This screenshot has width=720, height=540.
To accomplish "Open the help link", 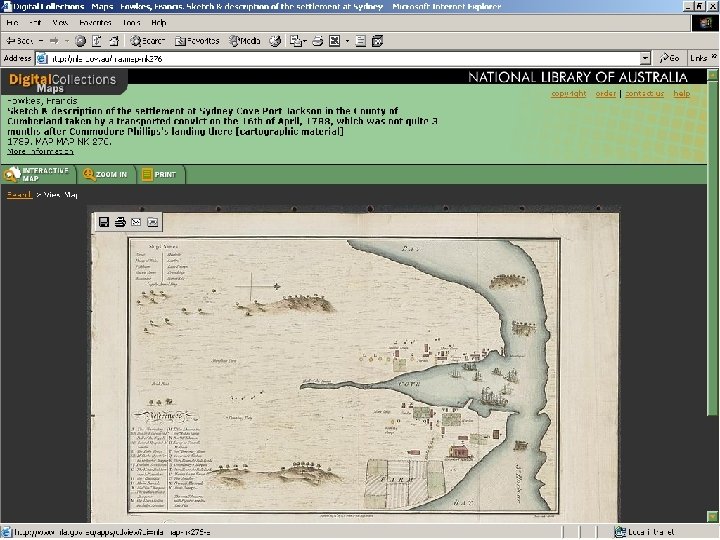I will pos(682,93).
